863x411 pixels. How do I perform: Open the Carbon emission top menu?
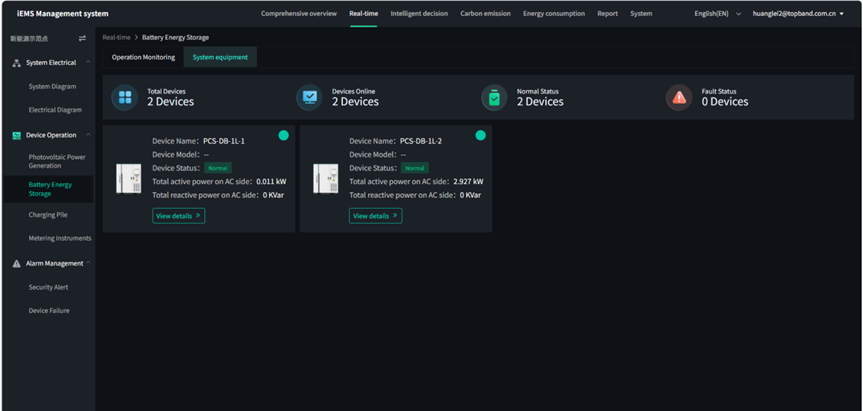[x=485, y=14]
